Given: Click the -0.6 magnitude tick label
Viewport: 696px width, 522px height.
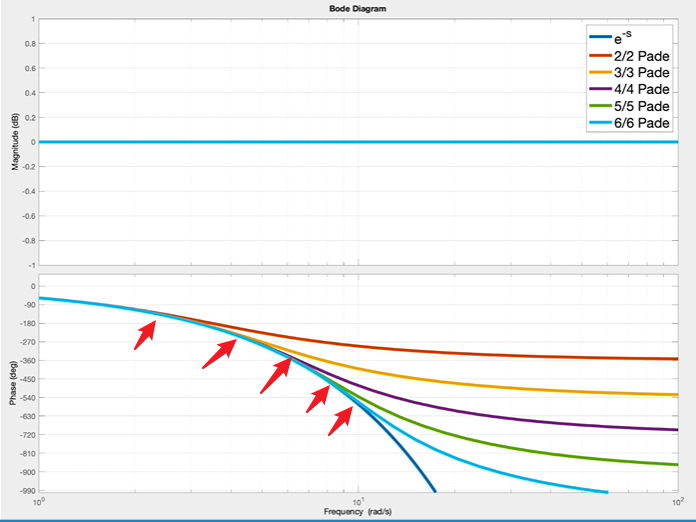Looking at the screenshot, I should (29, 216).
